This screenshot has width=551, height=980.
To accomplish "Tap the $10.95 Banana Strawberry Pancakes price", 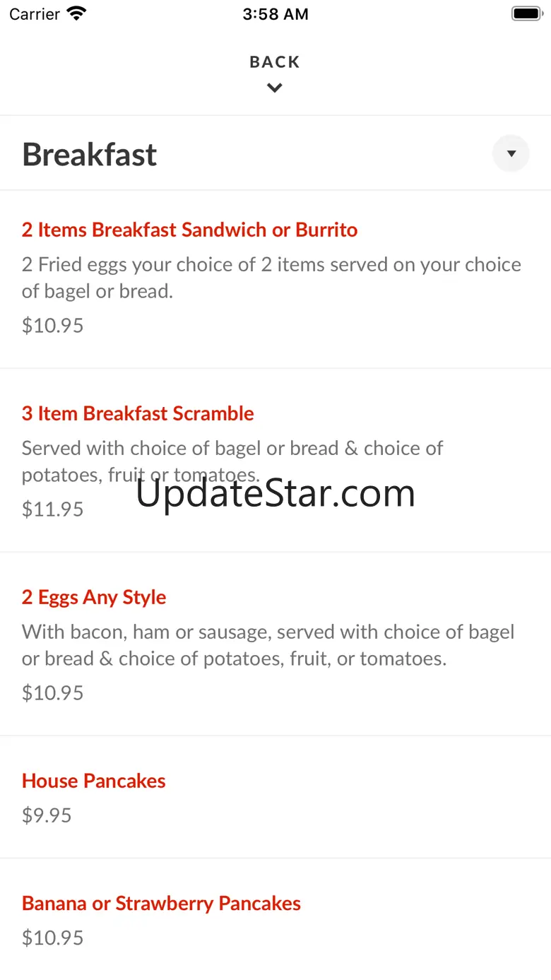I will click(x=52, y=938).
